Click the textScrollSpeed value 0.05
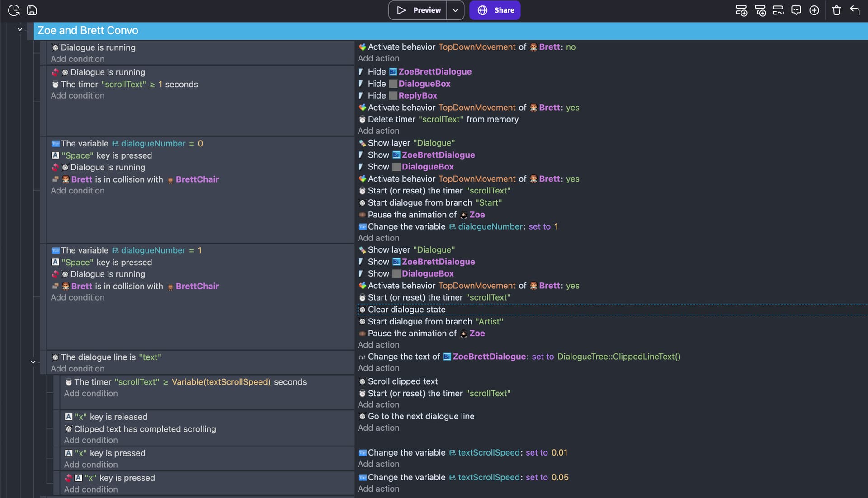Image resolution: width=868 pixels, height=498 pixels. coord(560,477)
